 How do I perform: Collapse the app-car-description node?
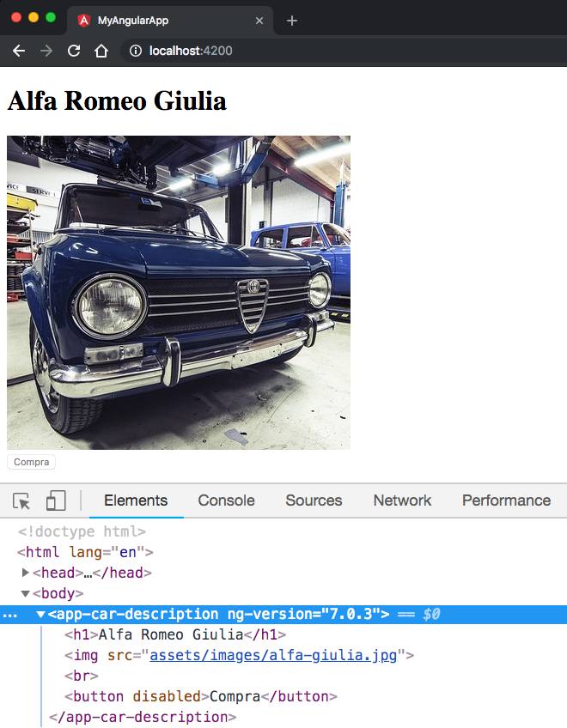[40, 615]
